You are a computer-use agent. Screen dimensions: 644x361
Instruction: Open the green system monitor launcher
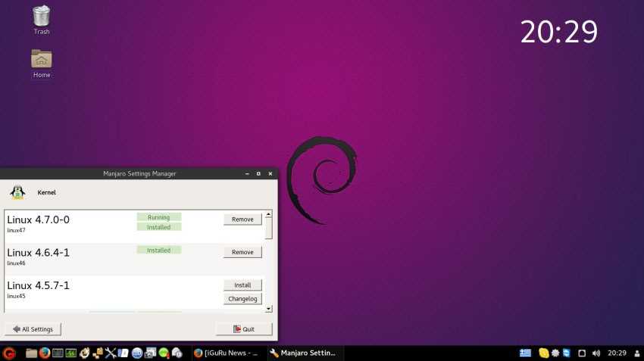tap(70, 353)
